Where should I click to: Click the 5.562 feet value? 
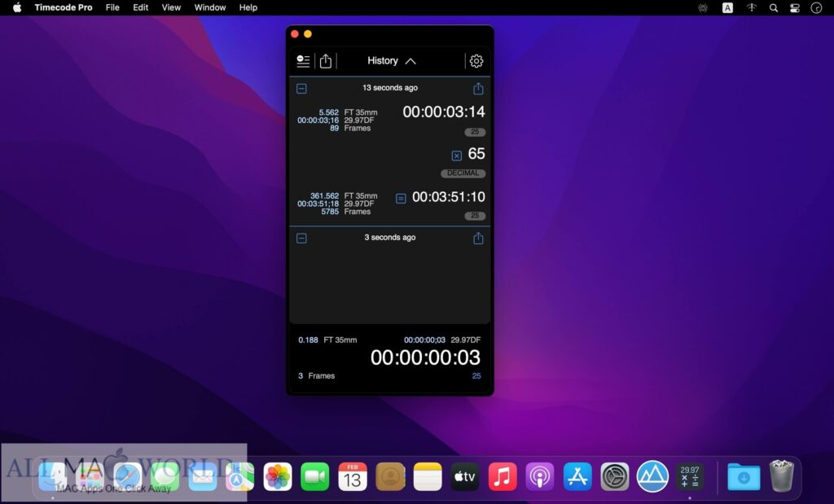pyautogui.click(x=329, y=112)
